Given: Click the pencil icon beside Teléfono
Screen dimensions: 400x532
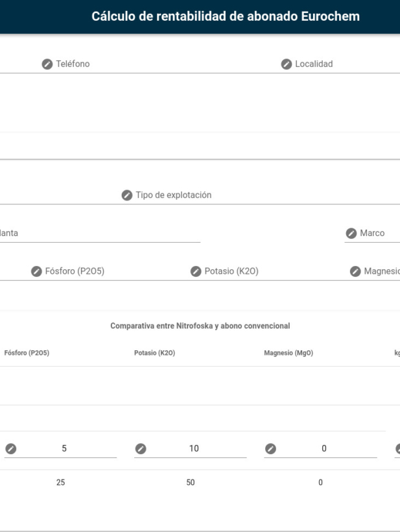Looking at the screenshot, I should [x=47, y=64].
